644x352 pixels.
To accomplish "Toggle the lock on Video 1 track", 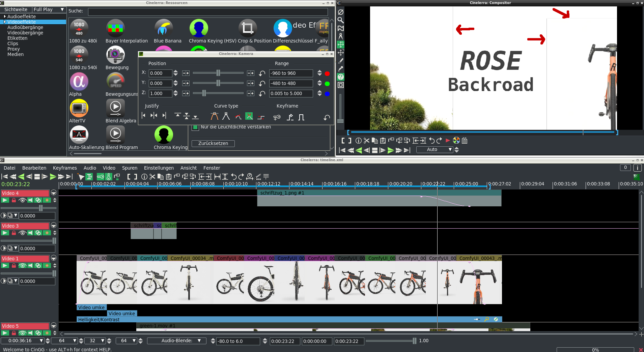I will 14,266.
